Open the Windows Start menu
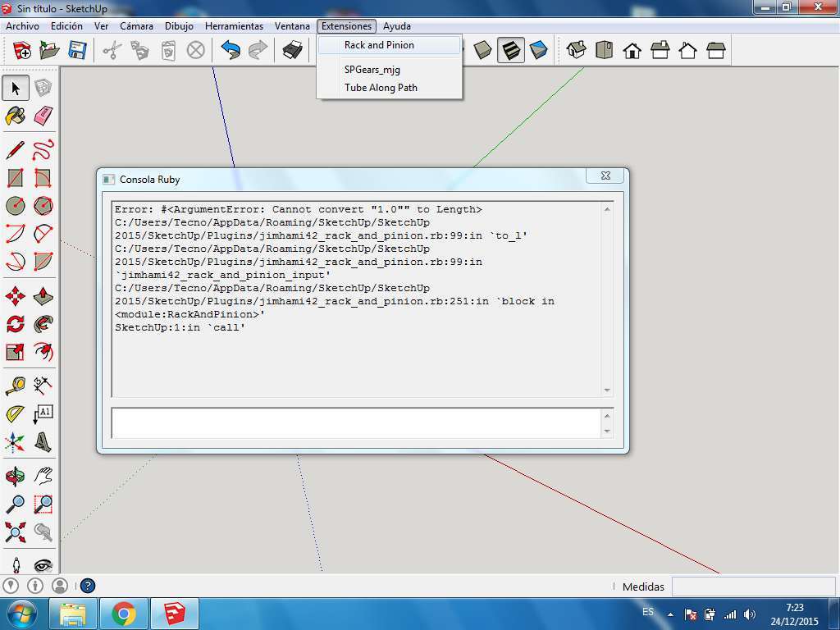The image size is (840, 630). pyautogui.click(x=21, y=614)
